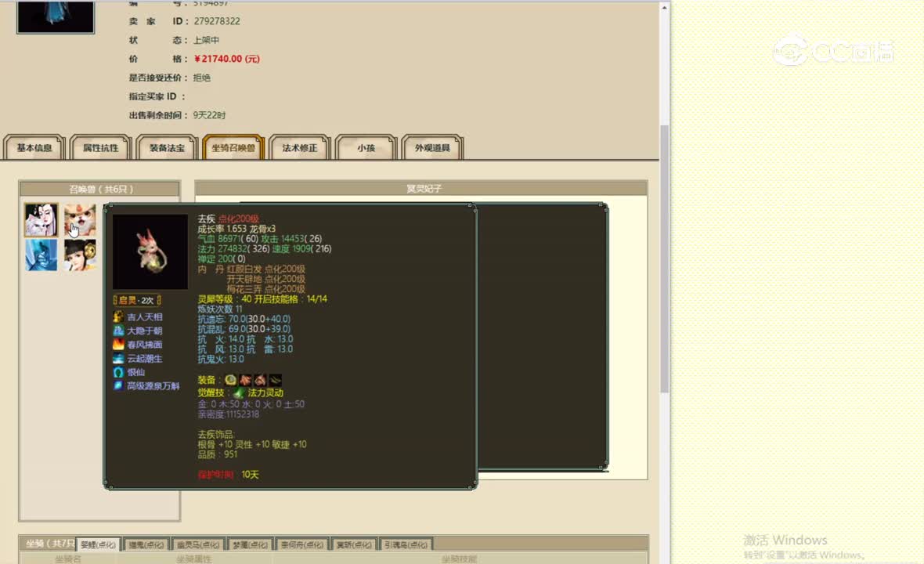The height and width of the screenshot is (564, 924).
Task: Open the 基本信息 tab
Action: (x=34, y=148)
